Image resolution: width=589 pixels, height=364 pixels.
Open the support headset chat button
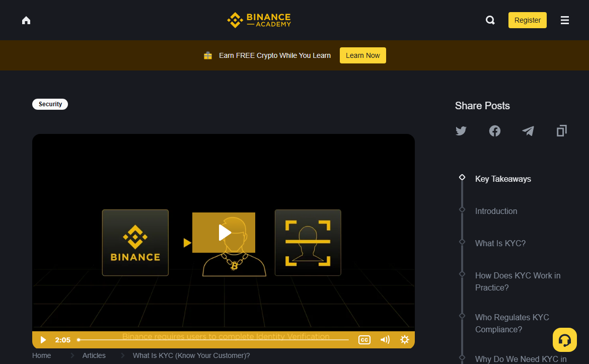[564, 340]
